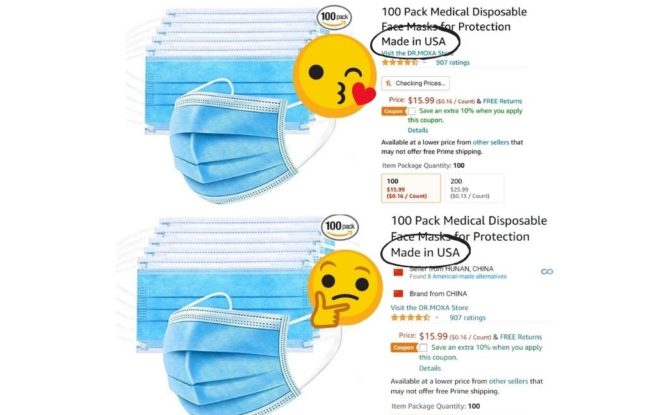The image size is (650, 415).
Task: Open top coupon Details link
Action: pos(417,130)
